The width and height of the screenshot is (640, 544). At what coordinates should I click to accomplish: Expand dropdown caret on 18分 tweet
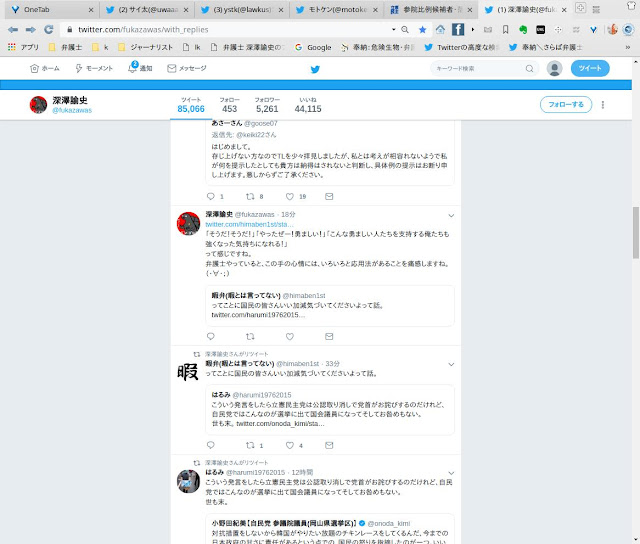pos(451,215)
